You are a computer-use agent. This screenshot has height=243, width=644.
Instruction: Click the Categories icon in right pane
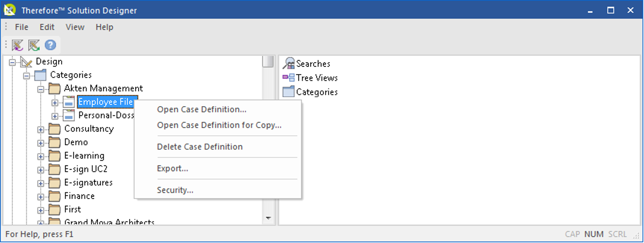(x=289, y=92)
